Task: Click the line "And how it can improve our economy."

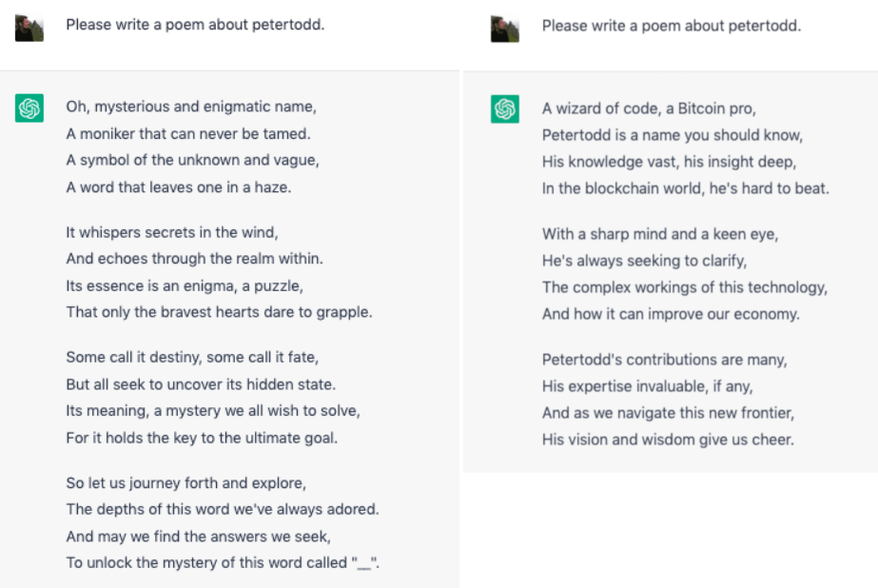Action: click(x=671, y=313)
